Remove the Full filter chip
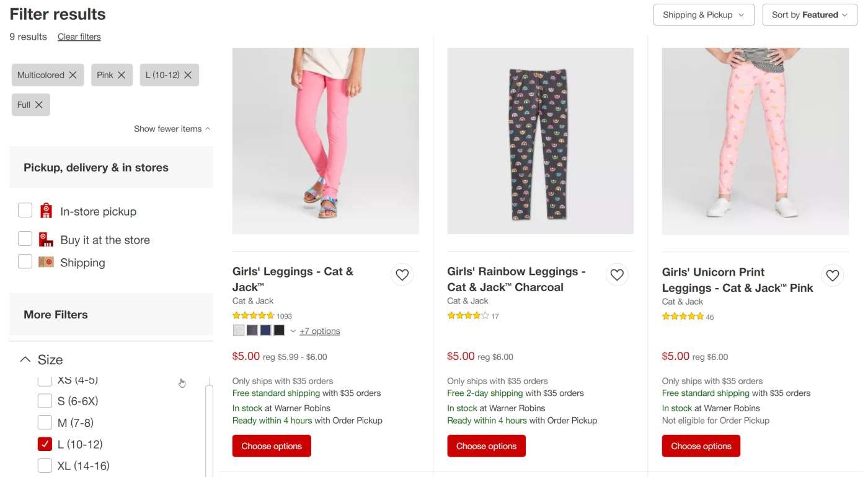 39,105
